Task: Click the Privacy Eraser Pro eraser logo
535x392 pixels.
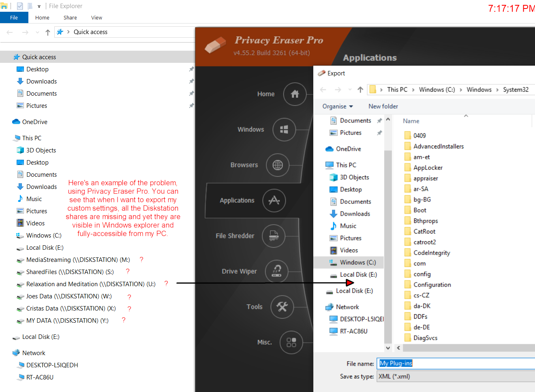Action: click(215, 45)
